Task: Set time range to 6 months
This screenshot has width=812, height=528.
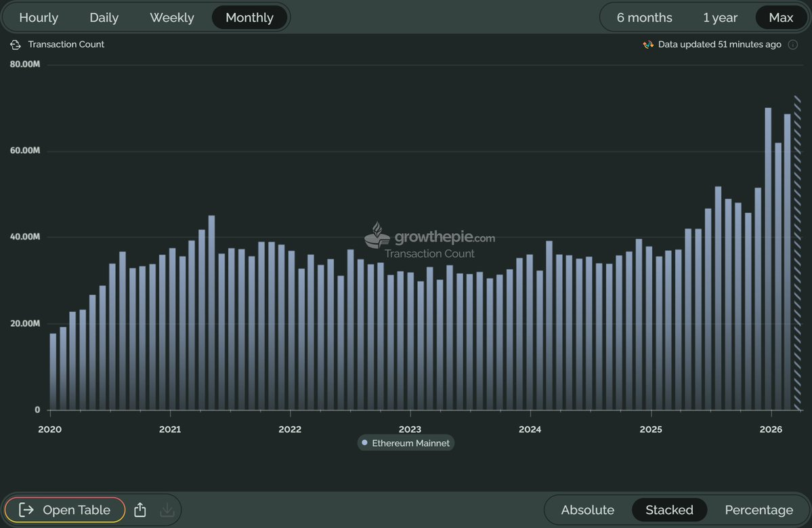Action: pos(644,18)
